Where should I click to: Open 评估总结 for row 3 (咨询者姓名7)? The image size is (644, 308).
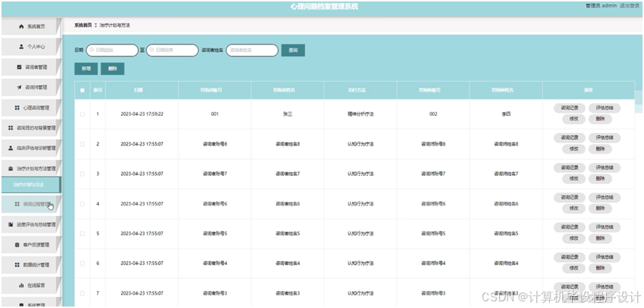click(604, 168)
